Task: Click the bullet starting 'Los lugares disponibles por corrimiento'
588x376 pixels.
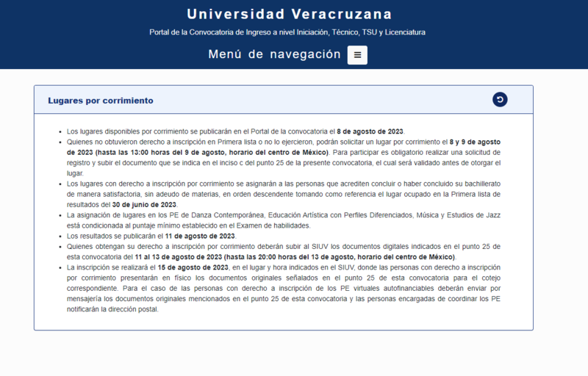Action: [236, 131]
